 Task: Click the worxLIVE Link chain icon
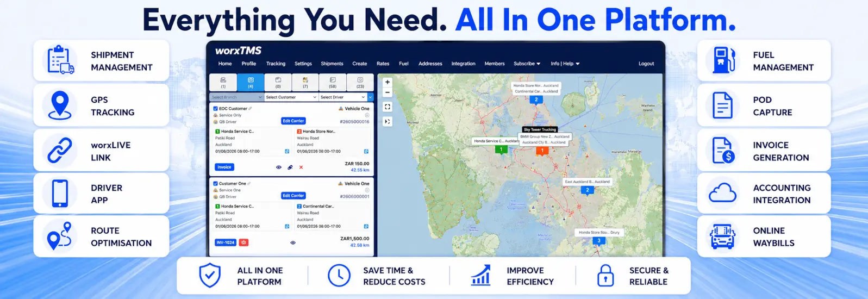(x=60, y=151)
